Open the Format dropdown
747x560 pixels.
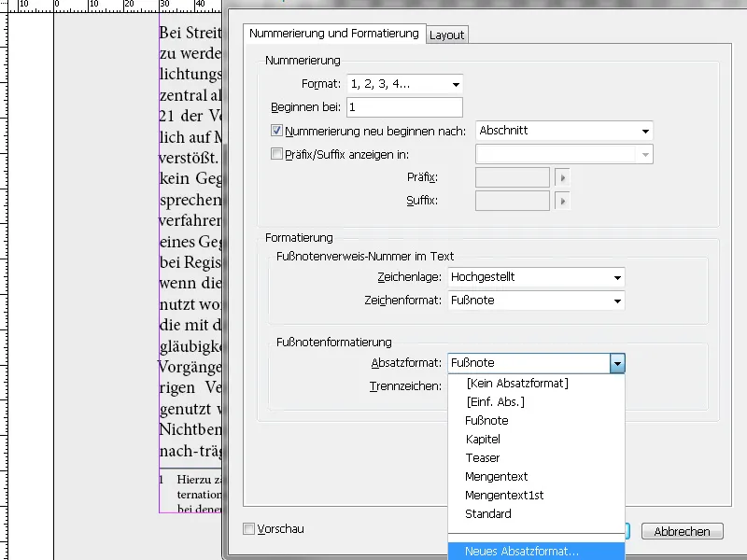point(455,83)
